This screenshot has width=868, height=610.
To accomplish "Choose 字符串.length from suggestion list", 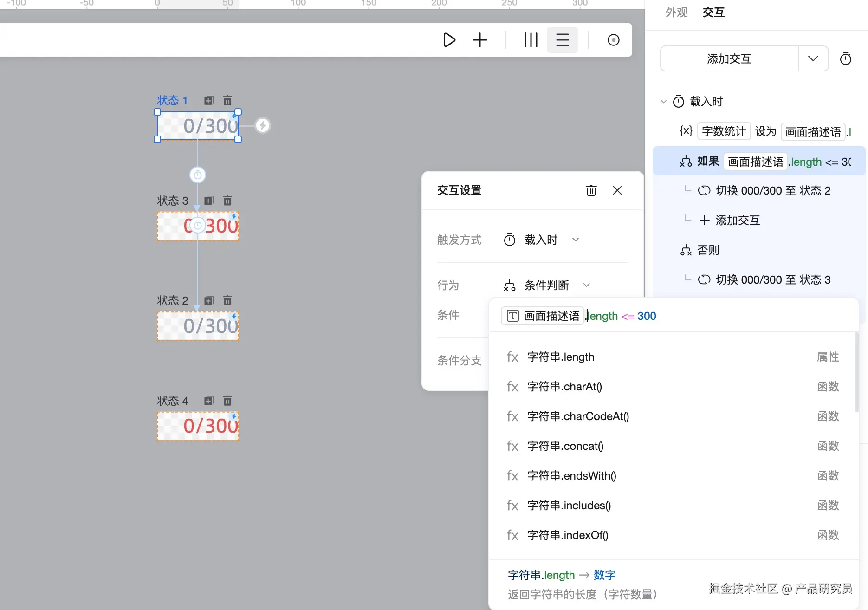I will click(673, 357).
